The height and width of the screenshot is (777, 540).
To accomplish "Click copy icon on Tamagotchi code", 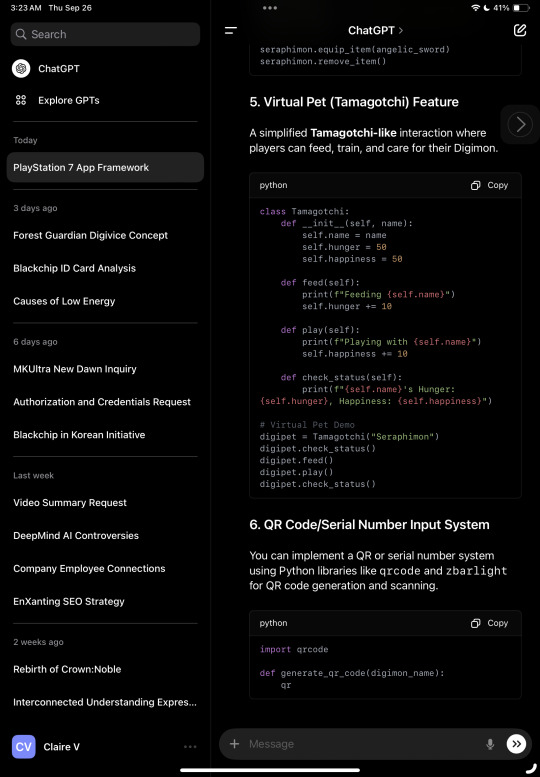I will [476, 185].
